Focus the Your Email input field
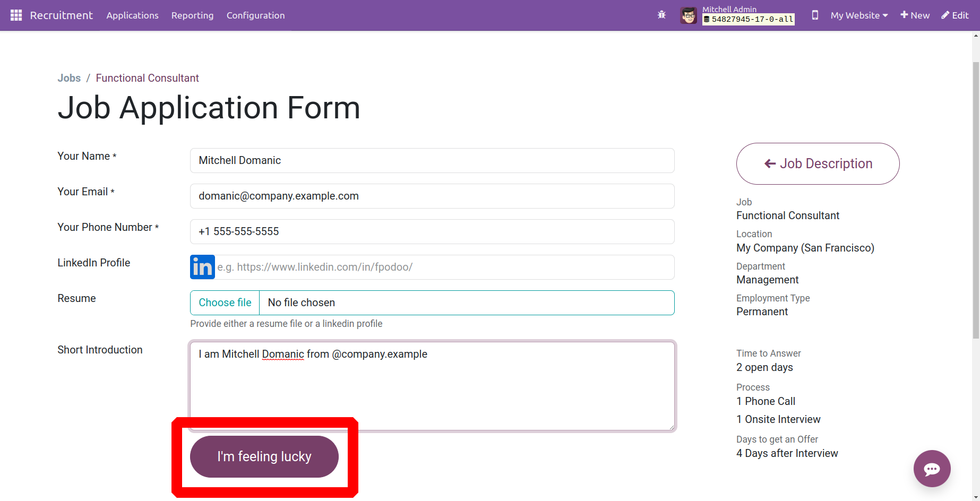 point(432,196)
